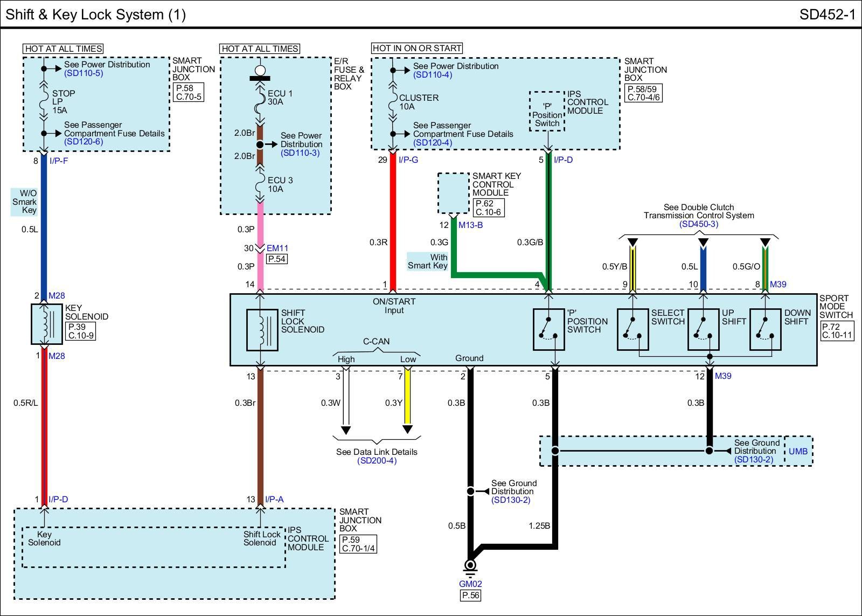The width and height of the screenshot is (862, 616).
Task: Click the Key Solenoid coil symbol
Action: click(47, 324)
